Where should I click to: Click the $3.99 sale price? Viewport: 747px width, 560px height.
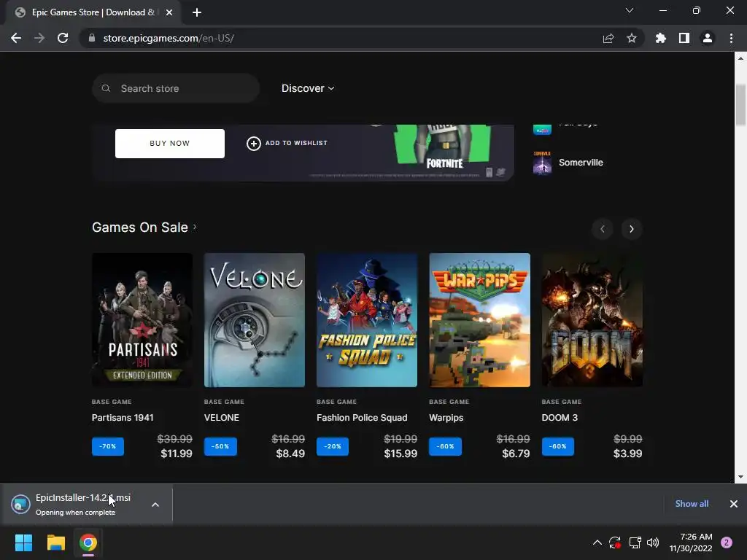pos(627,454)
